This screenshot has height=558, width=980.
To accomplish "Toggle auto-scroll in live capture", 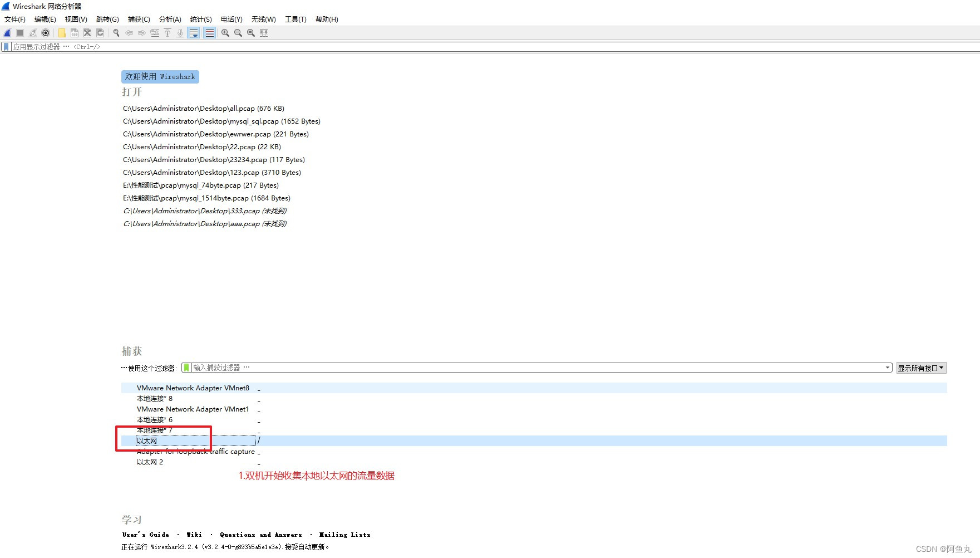I will 194,32.
